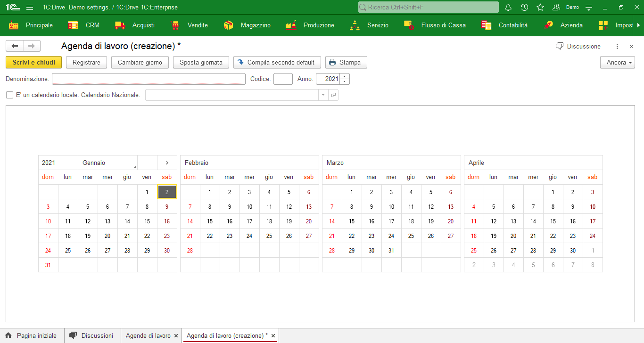Open the Gennaio month selector
644x343 pixels.
(x=107, y=163)
